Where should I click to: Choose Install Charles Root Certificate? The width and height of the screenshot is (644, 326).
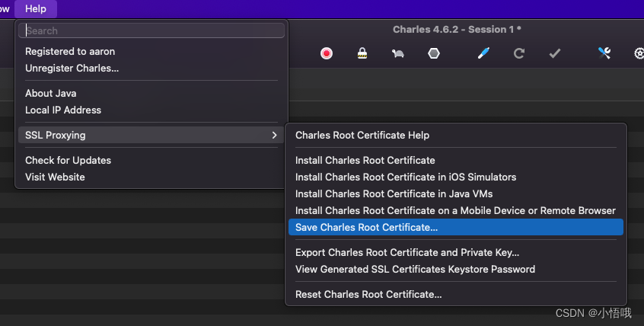point(456,160)
